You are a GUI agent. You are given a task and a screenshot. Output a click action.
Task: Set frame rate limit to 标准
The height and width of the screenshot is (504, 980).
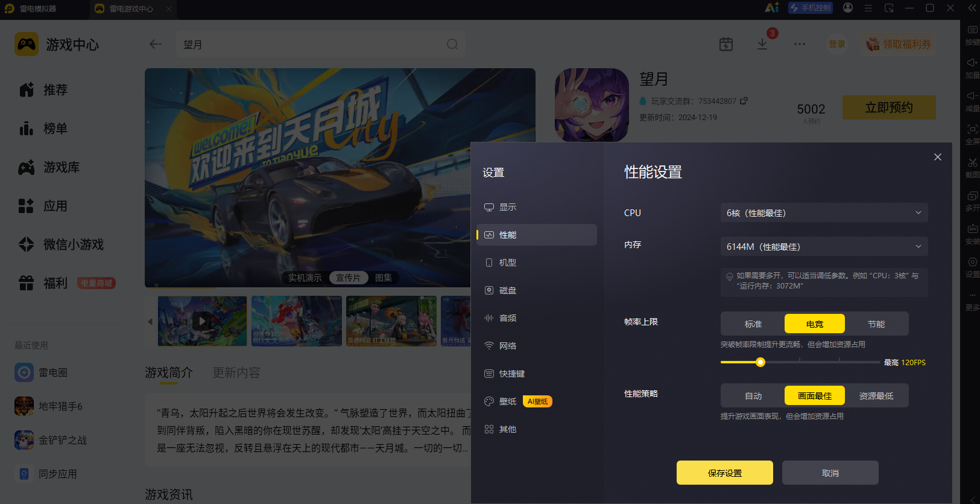click(x=753, y=324)
